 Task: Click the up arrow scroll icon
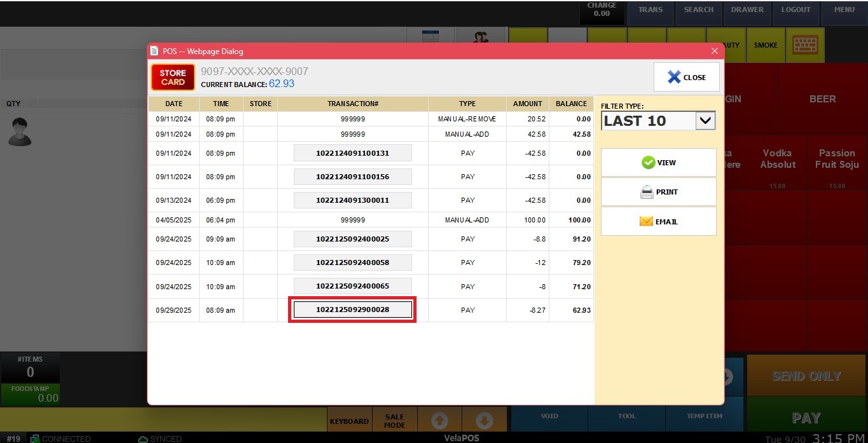pos(439,421)
